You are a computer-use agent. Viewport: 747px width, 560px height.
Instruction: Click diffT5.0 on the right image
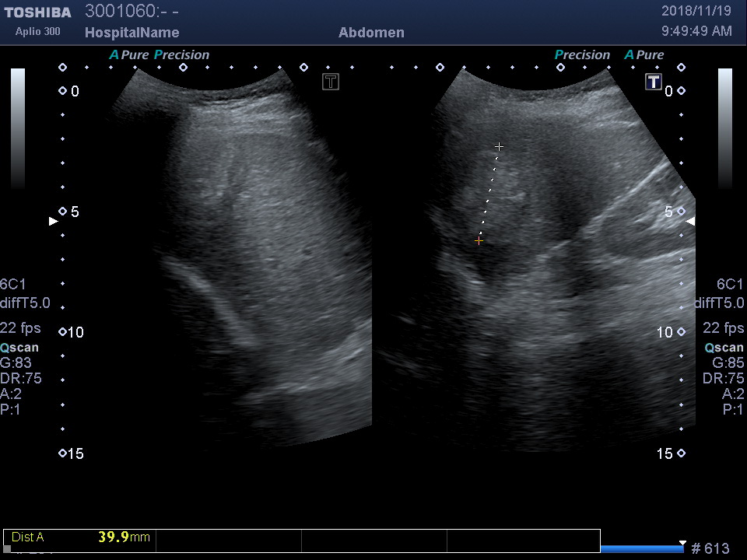pos(719,303)
